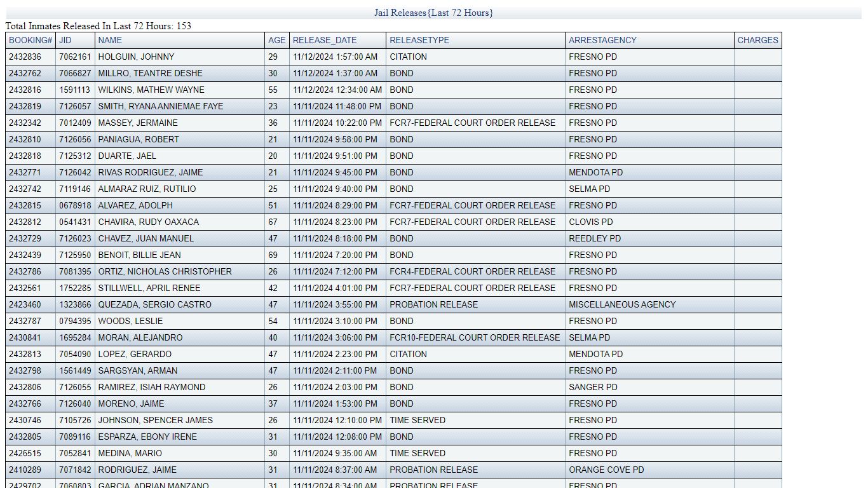Click Total Inmates Released count text

[x=98, y=26]
